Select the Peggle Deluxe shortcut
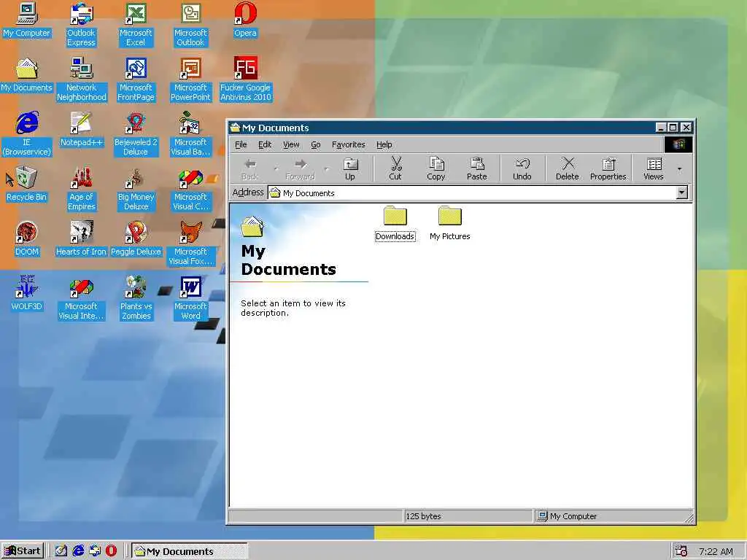Viewport: 747px width, 560px height. pyautogui.click(x=136, y=238)
